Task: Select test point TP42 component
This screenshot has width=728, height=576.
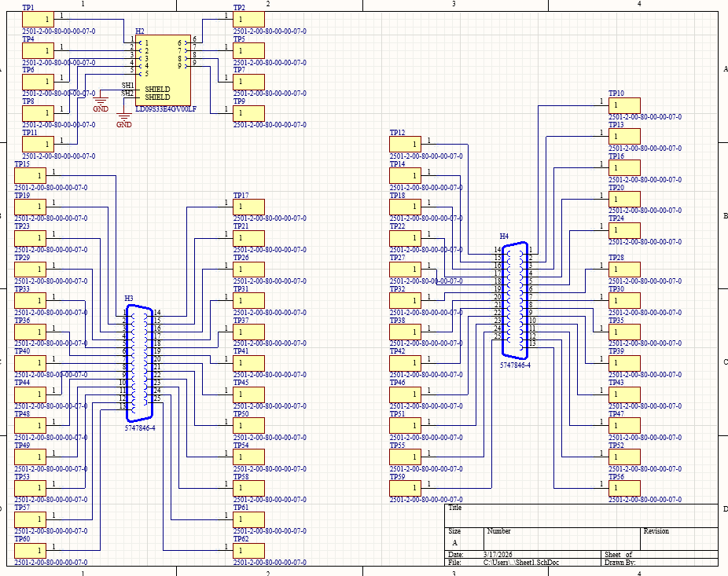Action: click(406, 363)
